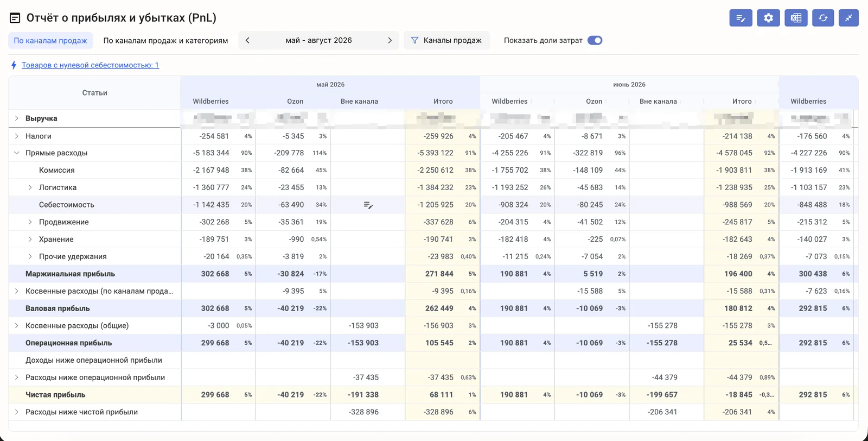Click the Маржинальная прибыль row label

[70, 274]
